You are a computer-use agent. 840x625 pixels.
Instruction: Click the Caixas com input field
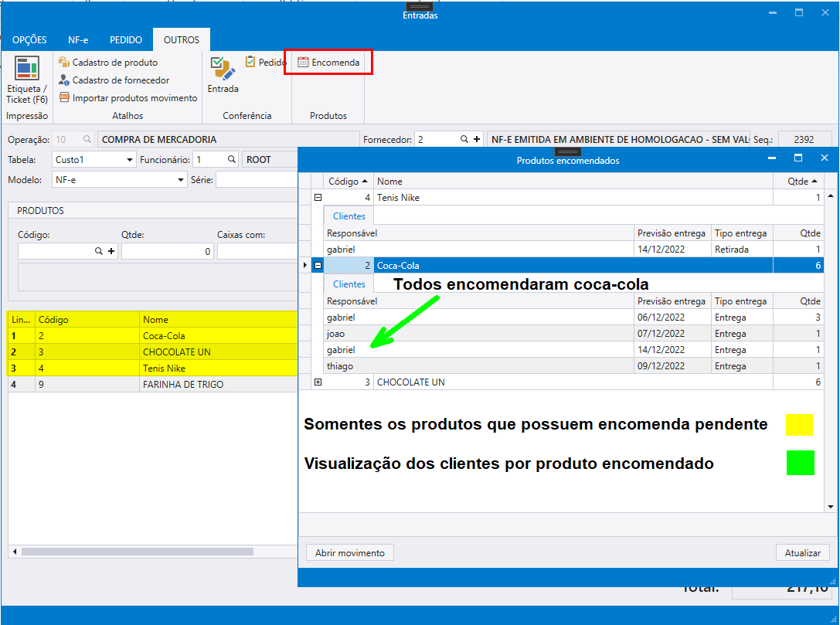point(257,251)
